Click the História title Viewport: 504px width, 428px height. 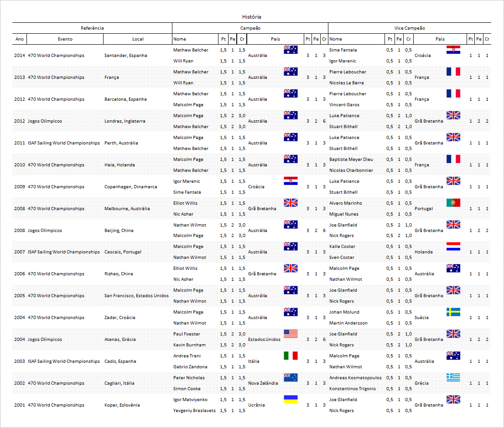click(252, 17)
